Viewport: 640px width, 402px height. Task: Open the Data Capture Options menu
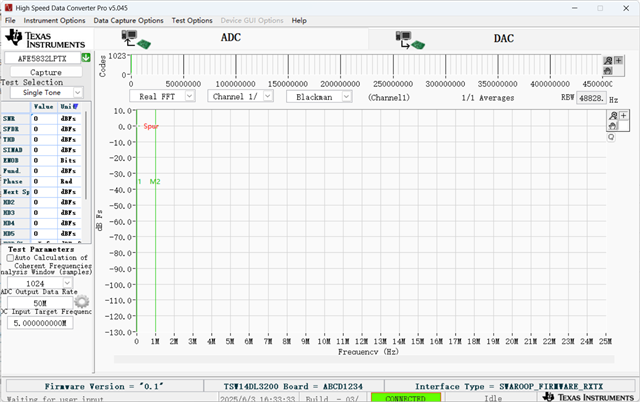(128, 20)
